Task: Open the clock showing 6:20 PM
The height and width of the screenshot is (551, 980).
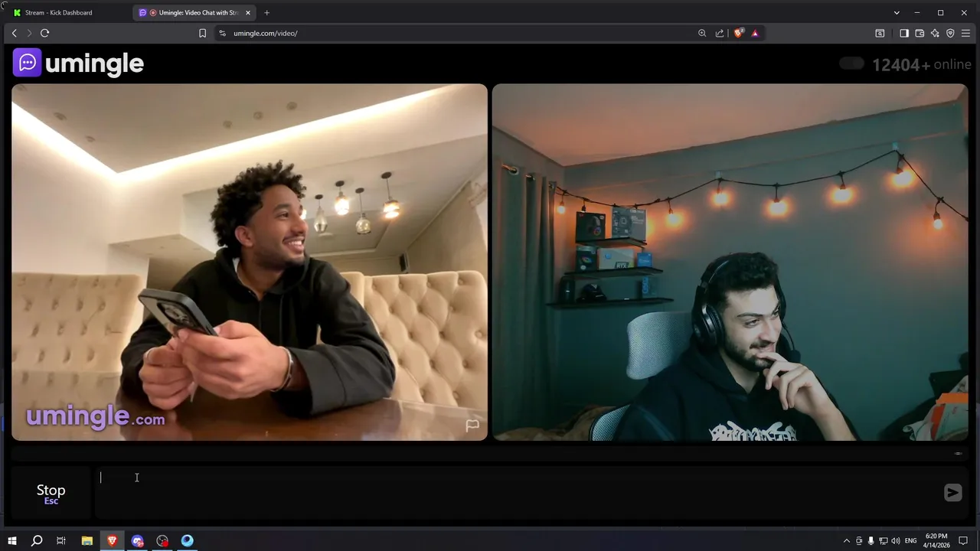Action: [936, 540]
